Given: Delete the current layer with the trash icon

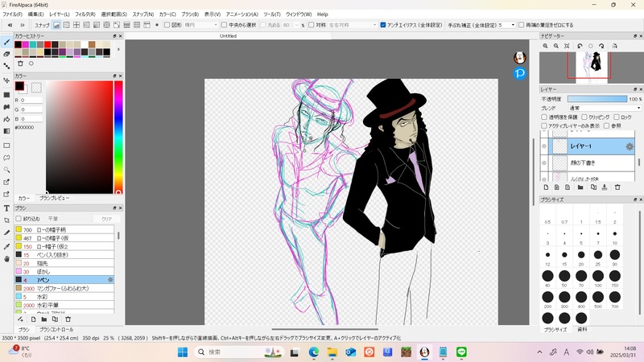Looking at the screenshot, I should [x=617, y=187].
